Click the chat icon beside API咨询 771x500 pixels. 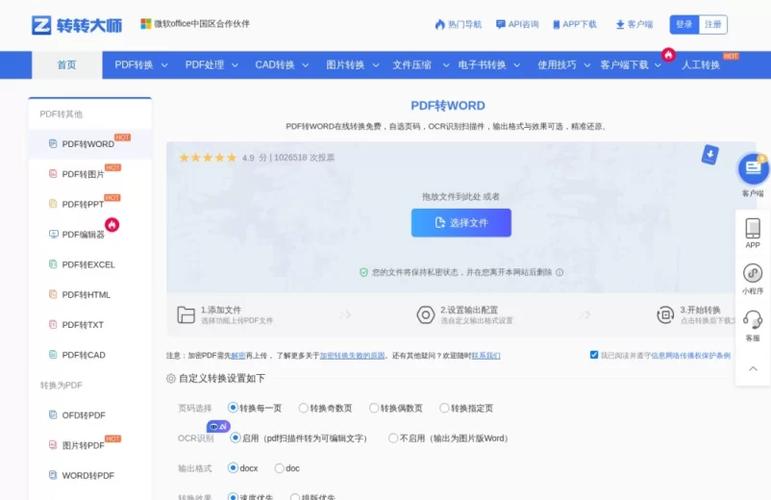[x=501, y=24]
